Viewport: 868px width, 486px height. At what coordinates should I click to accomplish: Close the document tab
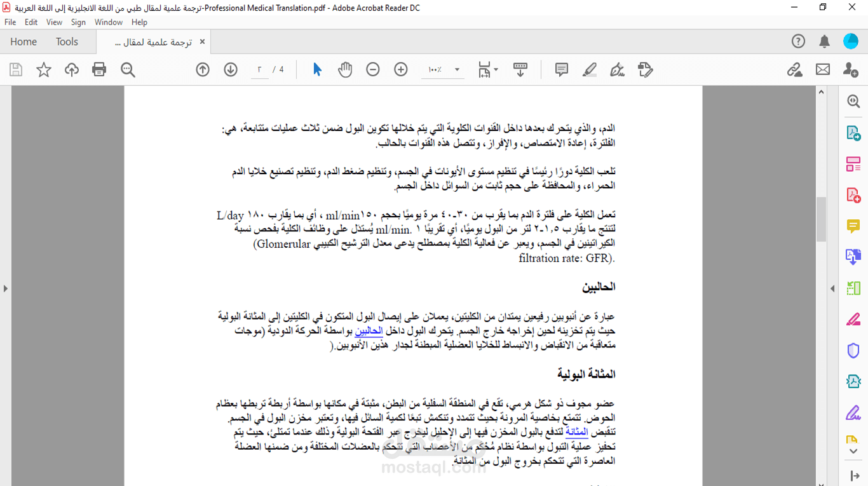pos(202,42)
